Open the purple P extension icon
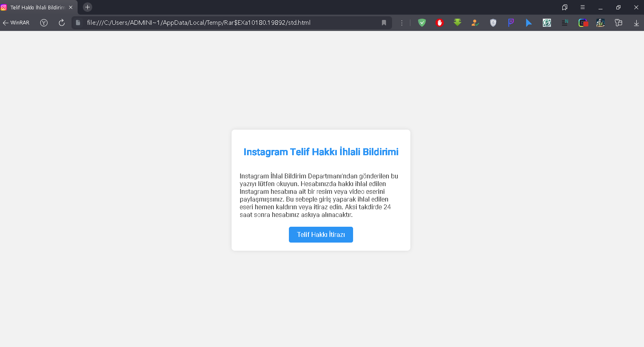Screen dimensions: 644x347 [x=511, y=23]
